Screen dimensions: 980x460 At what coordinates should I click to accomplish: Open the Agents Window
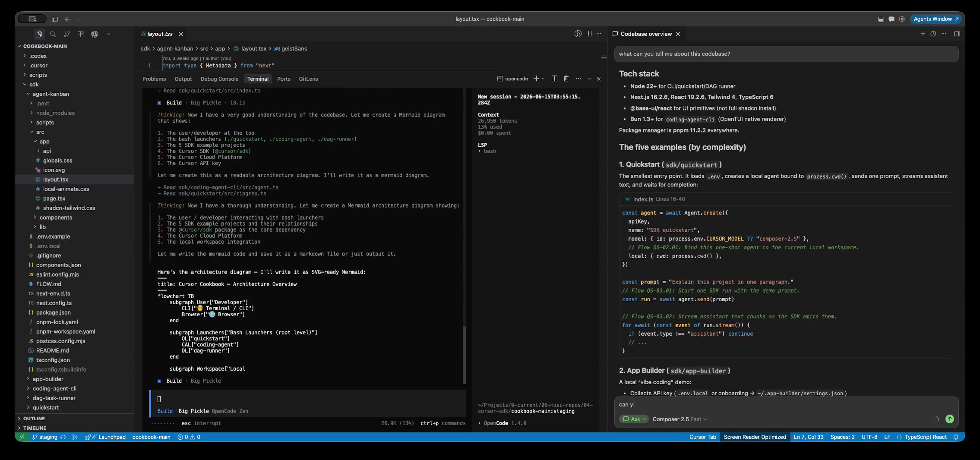coord(936,19)
